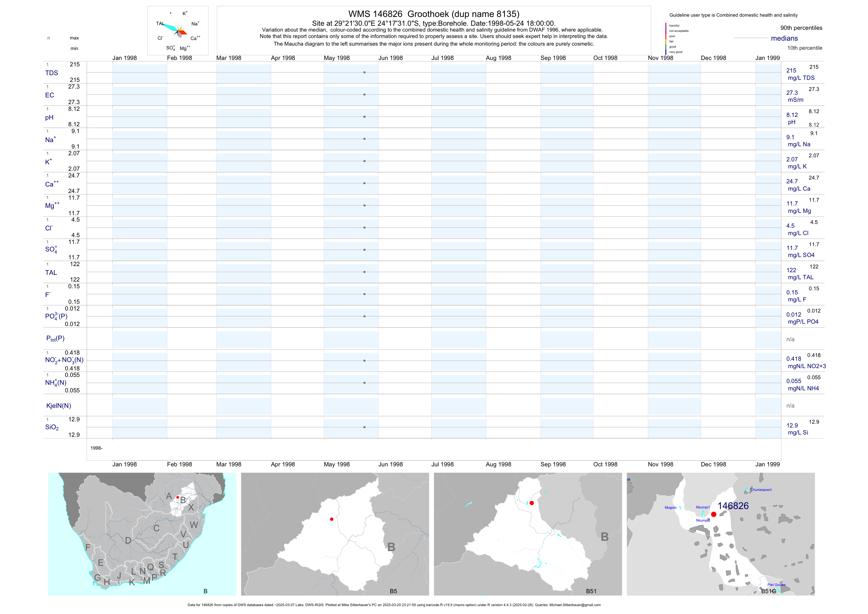
Task: Click red site dot on South Africa map
Action: [x=178, y=497]
